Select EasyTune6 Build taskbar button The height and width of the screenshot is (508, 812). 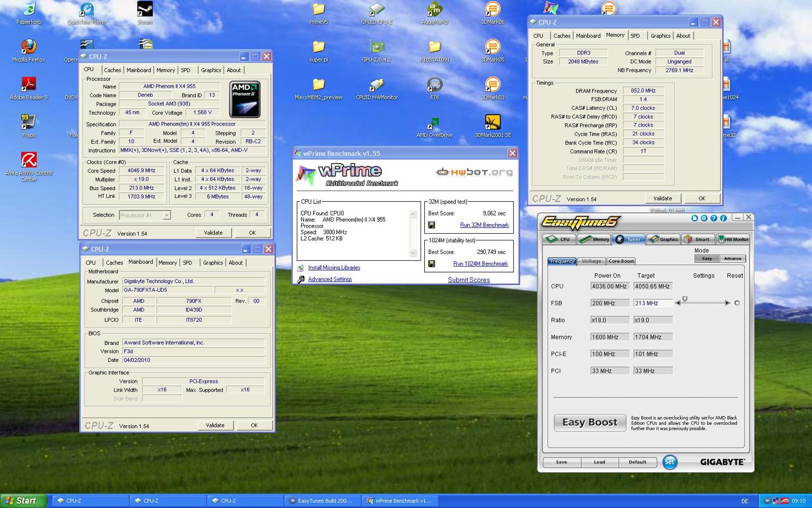(323, 501)
